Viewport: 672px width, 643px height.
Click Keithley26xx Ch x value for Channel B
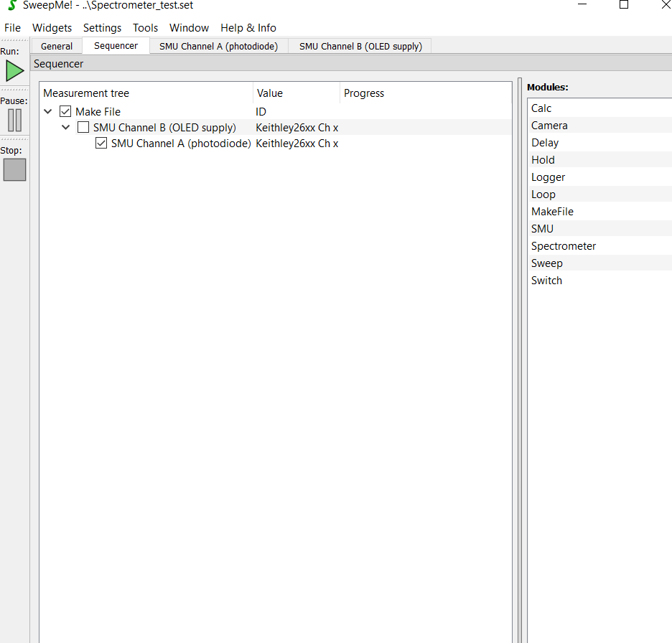[297, 128]
